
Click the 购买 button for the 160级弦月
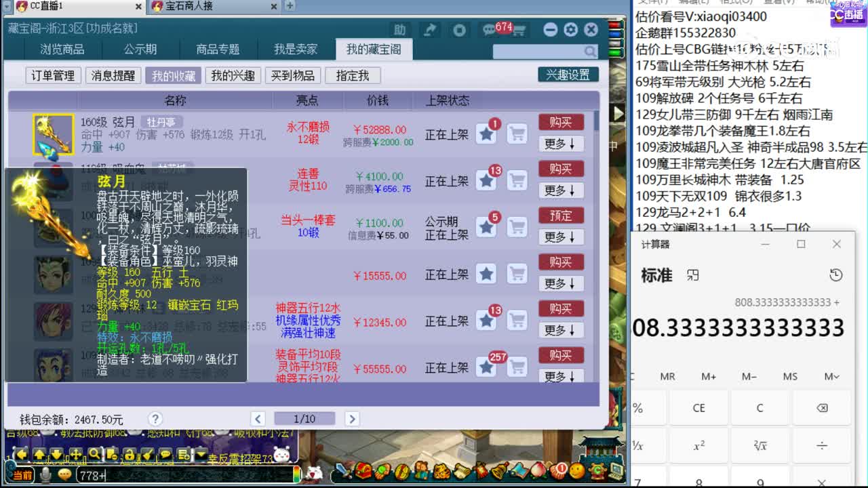click(x=561, y=122)
